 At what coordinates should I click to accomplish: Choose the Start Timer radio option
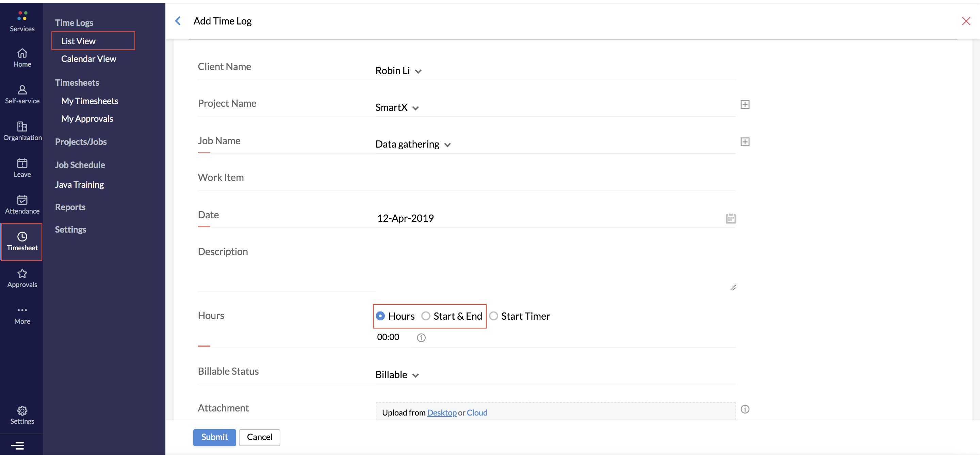(493, 316)
